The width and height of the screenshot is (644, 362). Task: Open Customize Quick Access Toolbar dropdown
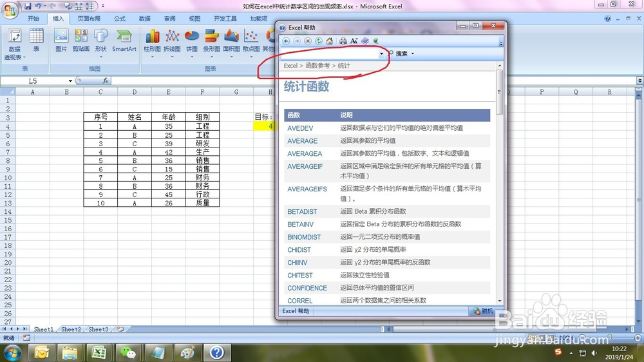pos(103,6)
